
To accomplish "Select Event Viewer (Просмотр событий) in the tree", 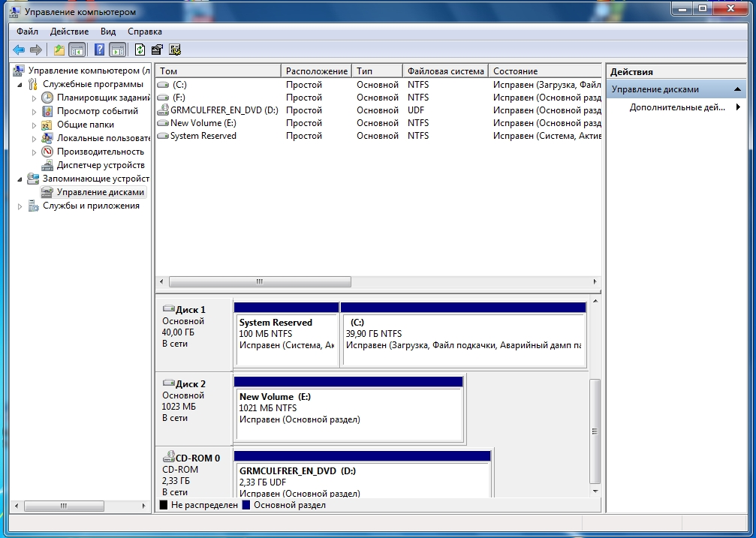I will (x=97, y=111).
